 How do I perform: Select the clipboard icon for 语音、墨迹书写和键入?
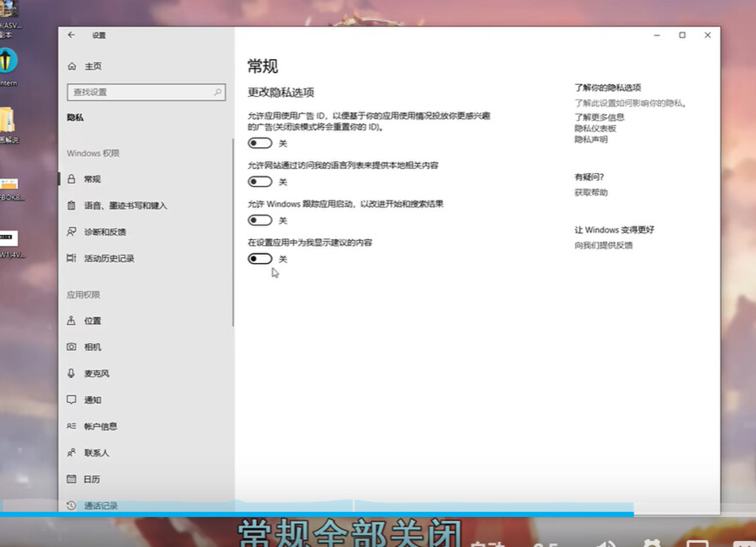coord(71,206)
